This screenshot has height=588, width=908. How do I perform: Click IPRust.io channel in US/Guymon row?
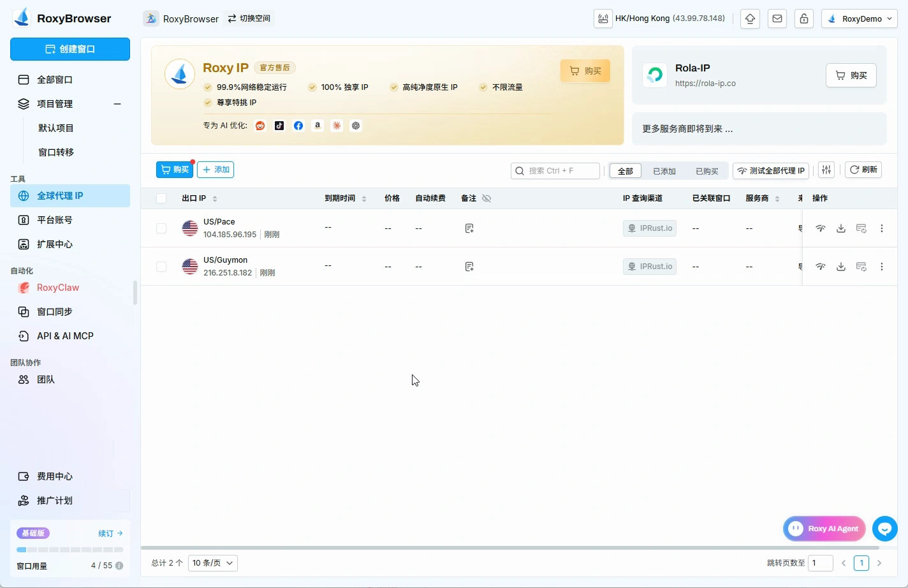650,267
